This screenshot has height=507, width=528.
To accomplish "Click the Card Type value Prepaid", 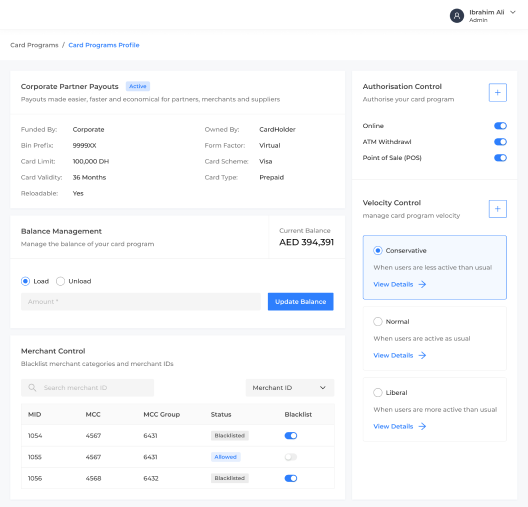I will click(271, 177).
